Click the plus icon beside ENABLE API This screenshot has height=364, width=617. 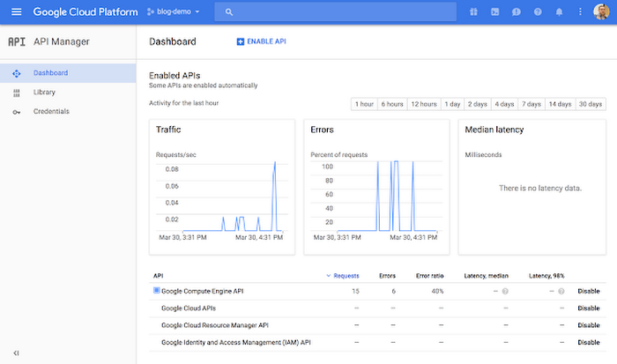pyautogui.click(x=241, y=41)
